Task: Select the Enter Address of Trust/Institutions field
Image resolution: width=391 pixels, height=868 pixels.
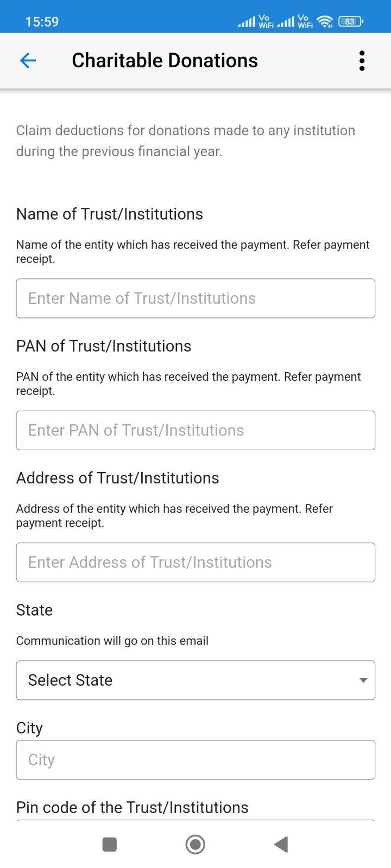Action: [x=195, y=563]
